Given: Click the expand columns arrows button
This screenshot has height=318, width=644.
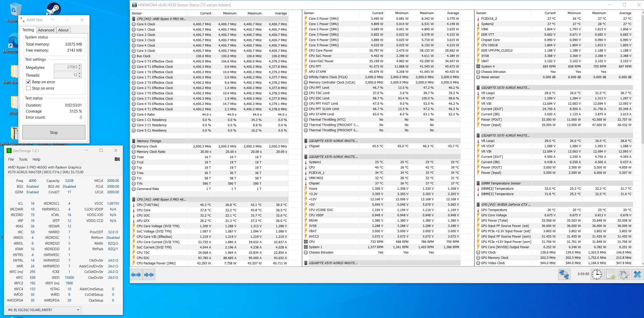Looking at the screenshot, I should click(x=136, y=274).
